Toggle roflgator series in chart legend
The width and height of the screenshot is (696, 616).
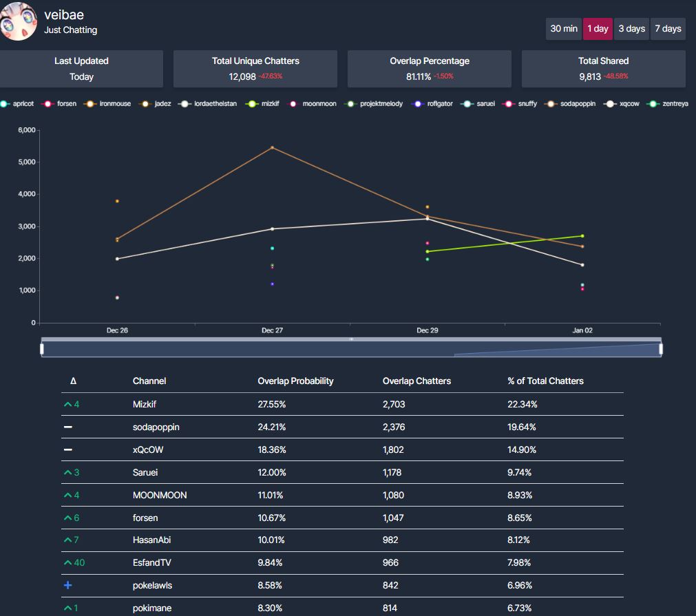432,103
